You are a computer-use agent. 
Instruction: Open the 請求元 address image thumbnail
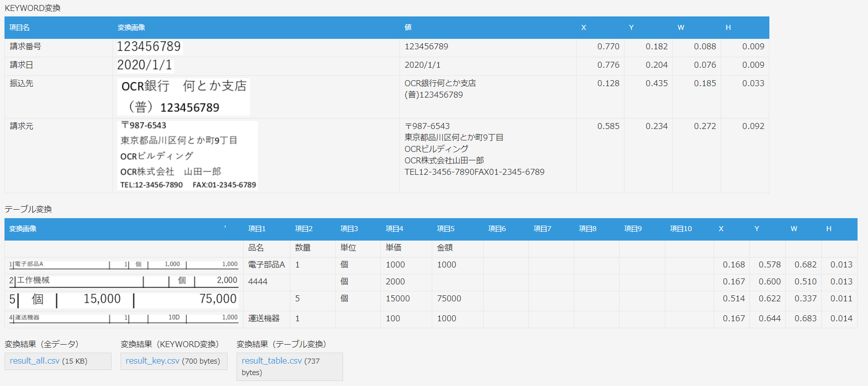(188, 155)
